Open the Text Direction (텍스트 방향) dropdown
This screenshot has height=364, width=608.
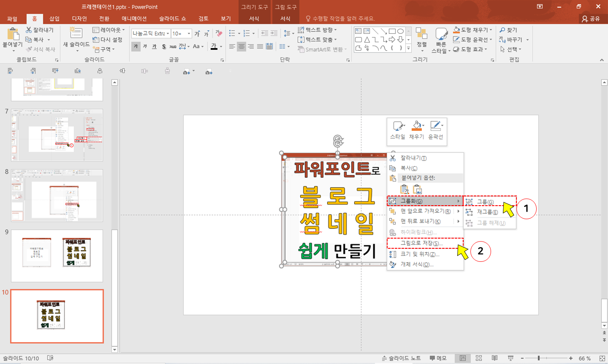point(317,30)
